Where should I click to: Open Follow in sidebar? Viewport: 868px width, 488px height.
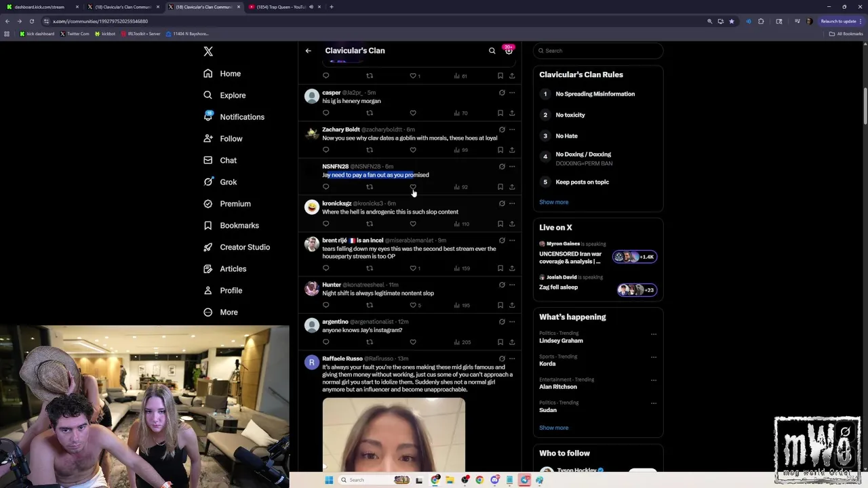click(x=222, y=138)
